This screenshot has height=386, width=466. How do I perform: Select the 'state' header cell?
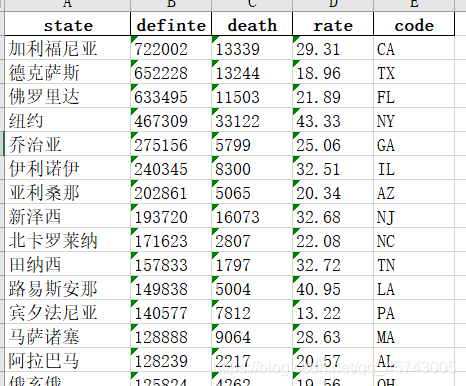(68, 24)
